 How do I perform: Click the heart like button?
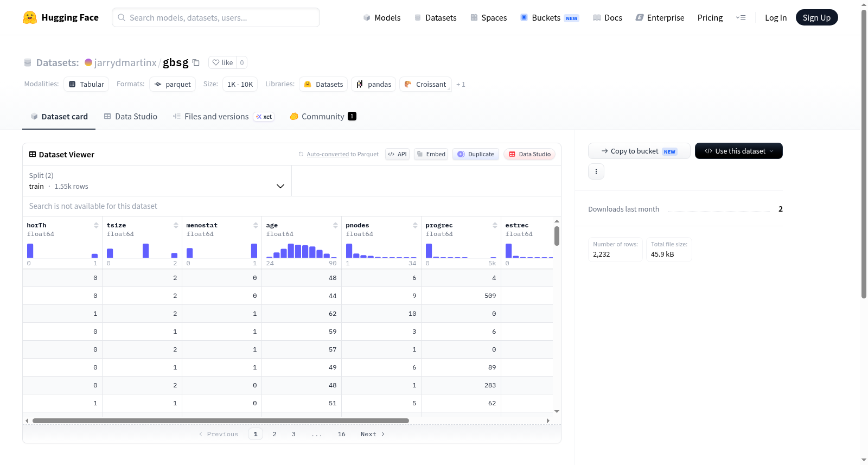coord(222,62)
